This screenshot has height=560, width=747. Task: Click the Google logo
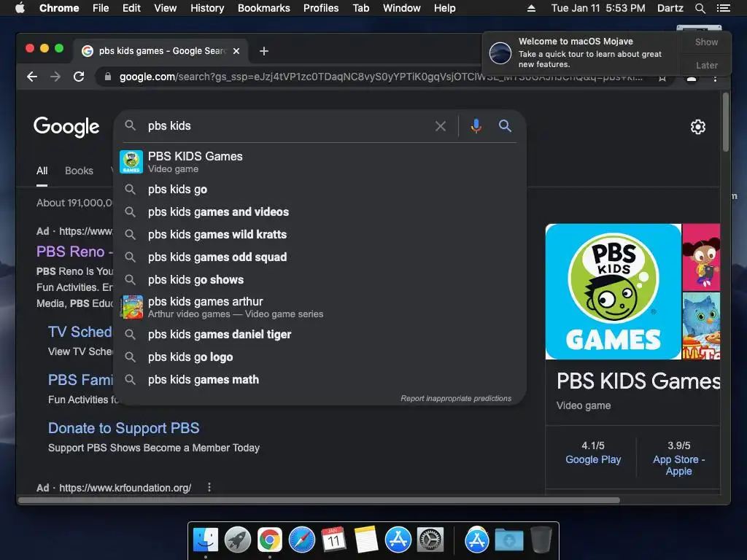(x=66, y=127)
